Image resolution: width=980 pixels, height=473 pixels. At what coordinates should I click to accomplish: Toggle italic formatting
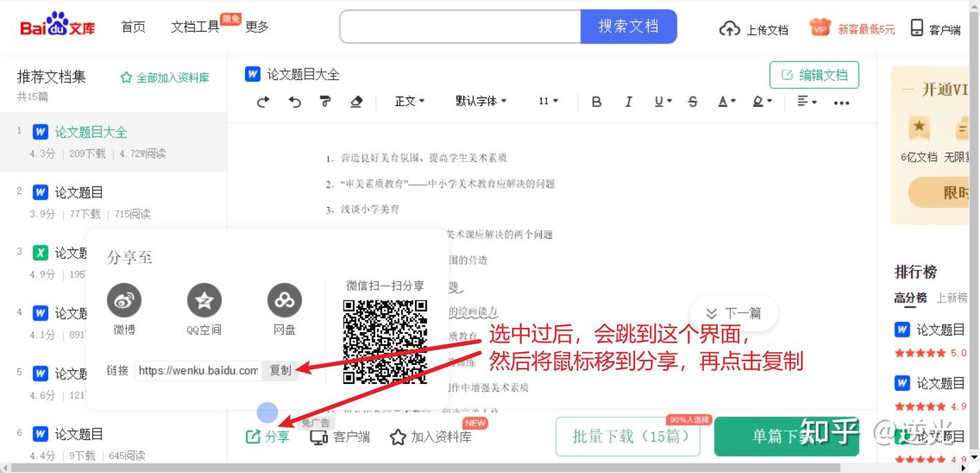click(x=629, y=102)
